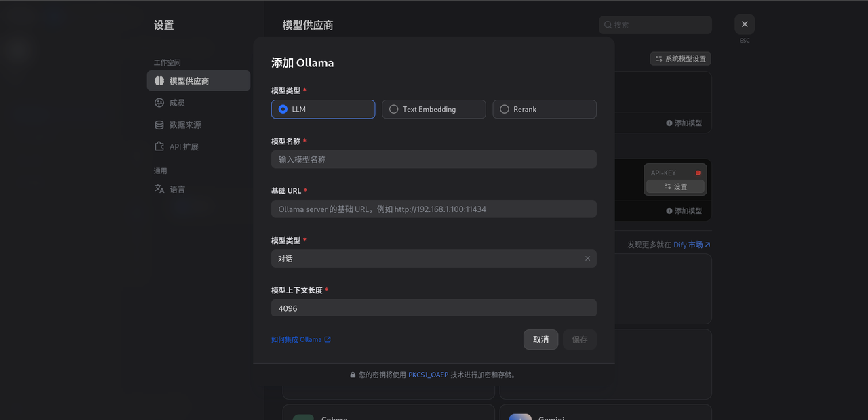Screen dimensions: 868x420
Task: Close settings with the X ESC button
Action: click(745, 24)
